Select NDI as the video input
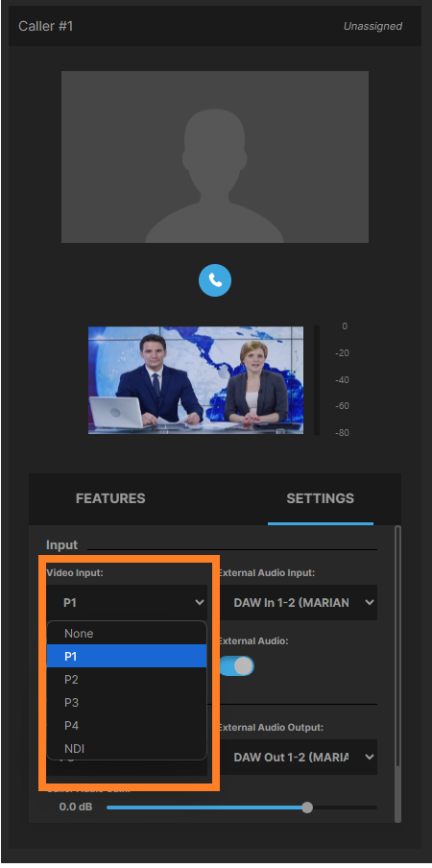This screenshot has height=868, width=432. [127, 748]
